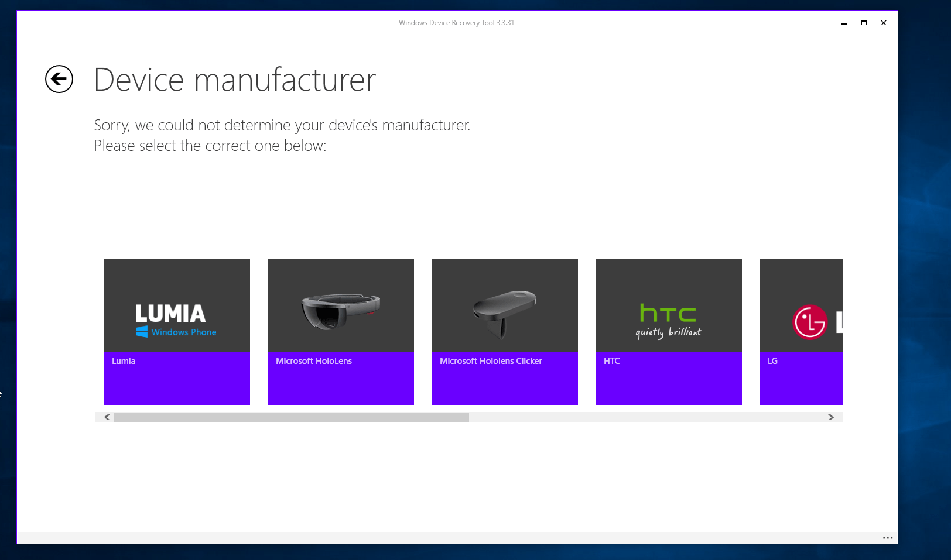Click the right arrow of horizontal scrollbar
The height and width of the screenshot is (560, 951).
[831, 417]
